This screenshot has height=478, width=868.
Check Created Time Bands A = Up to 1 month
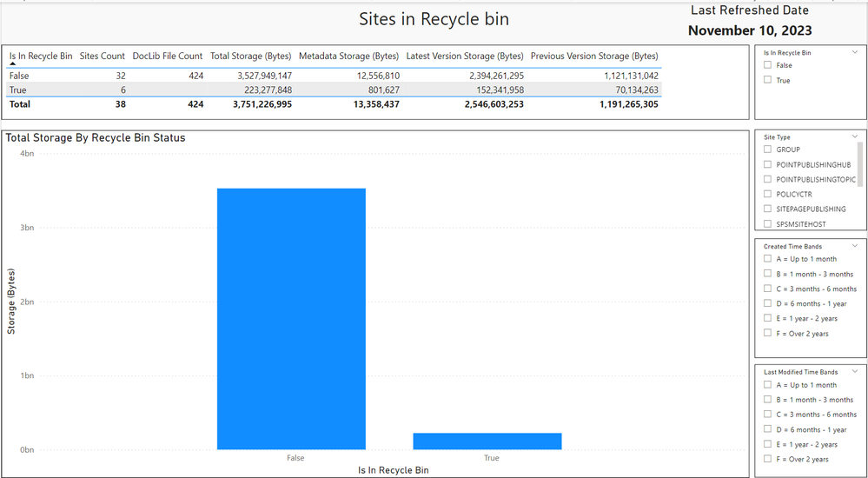(767, 258)
